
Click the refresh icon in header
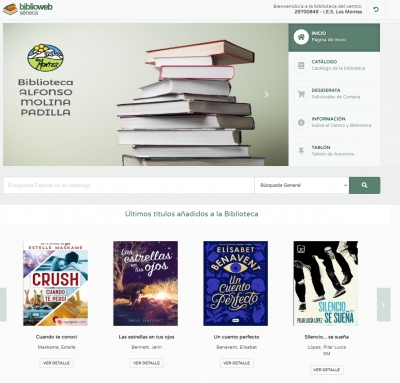click(376, 9)
